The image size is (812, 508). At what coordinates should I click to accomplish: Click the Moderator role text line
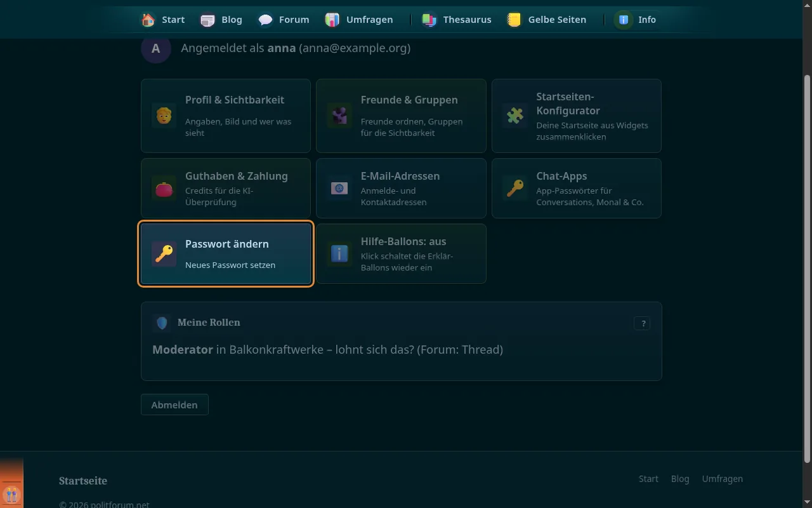click(x=327, y=350)
